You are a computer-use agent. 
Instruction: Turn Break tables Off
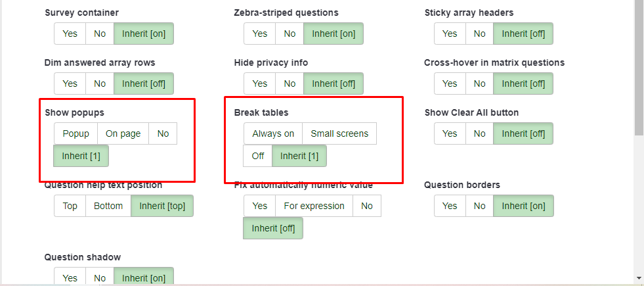[257, 156]
